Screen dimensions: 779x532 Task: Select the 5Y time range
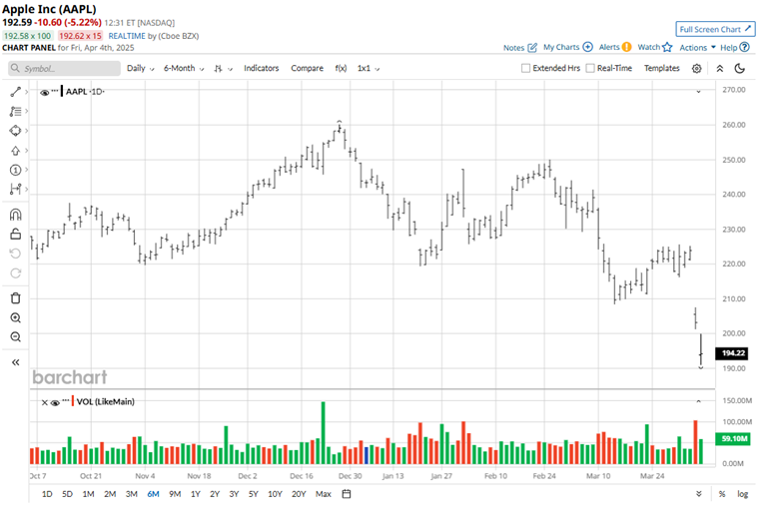click(x=254, y=494)
